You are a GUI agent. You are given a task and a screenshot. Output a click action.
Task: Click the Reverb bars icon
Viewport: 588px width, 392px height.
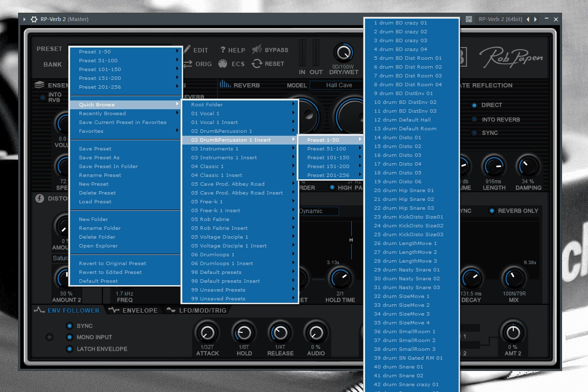[225, 84]
